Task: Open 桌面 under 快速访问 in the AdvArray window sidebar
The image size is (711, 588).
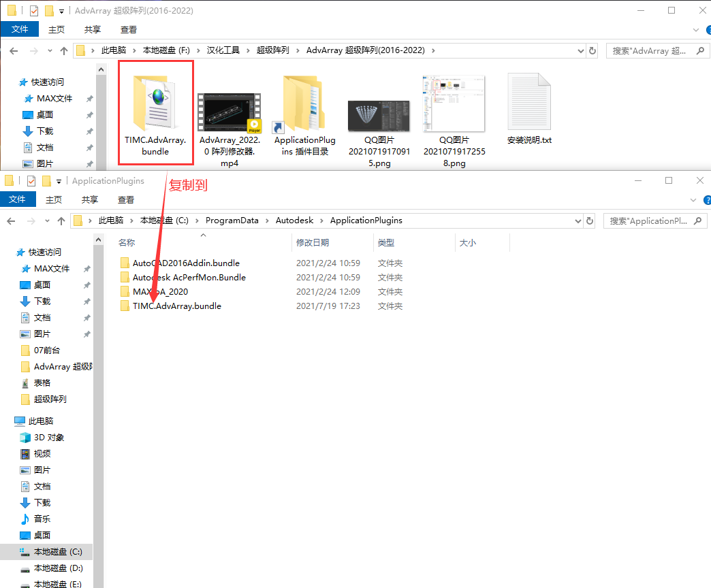Action: (44, 115)
